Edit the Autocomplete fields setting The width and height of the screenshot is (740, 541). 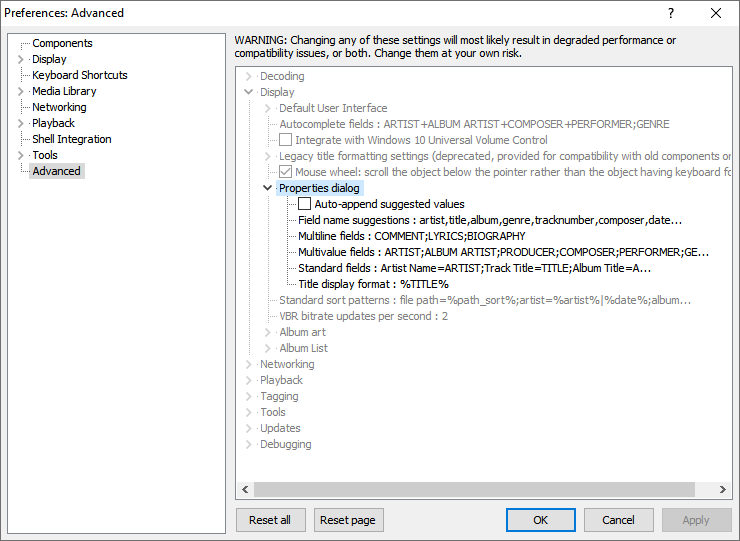[474, 124]
